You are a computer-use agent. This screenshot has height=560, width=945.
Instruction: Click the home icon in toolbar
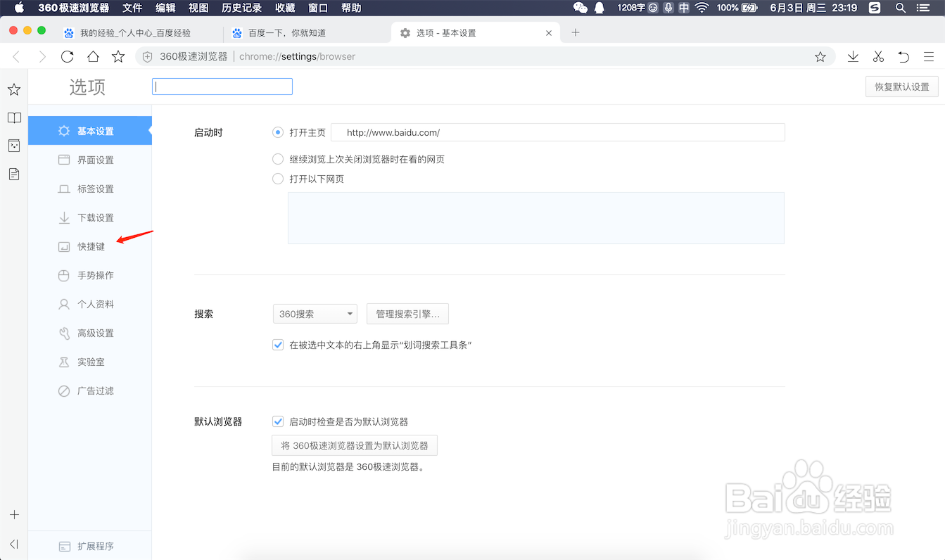coord(92,56)
